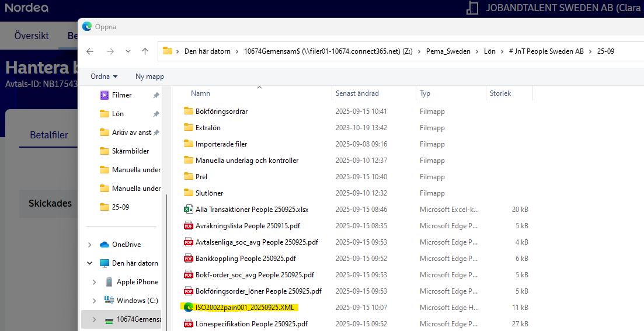Select the Alla Transaktioner People Excel icon

tap(189, 210)
